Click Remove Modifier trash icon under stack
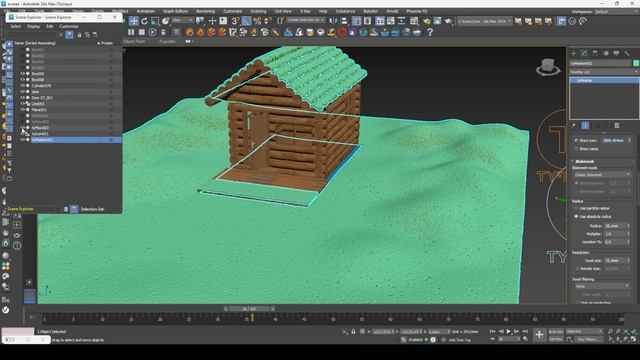640x360 pixels. [x=617, y=126]
